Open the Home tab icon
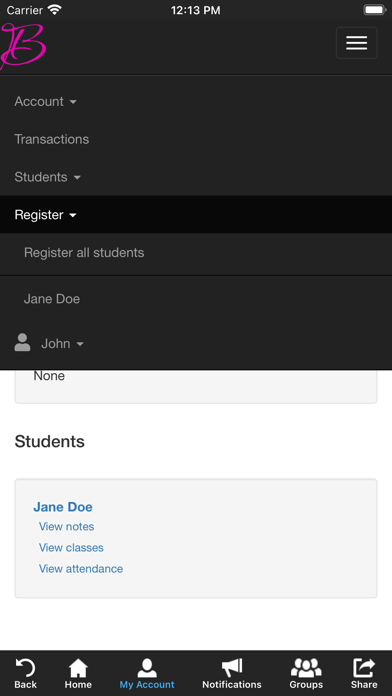Image resolution: width=392 pixels, height=696 pixels. [x=78, y=668]
